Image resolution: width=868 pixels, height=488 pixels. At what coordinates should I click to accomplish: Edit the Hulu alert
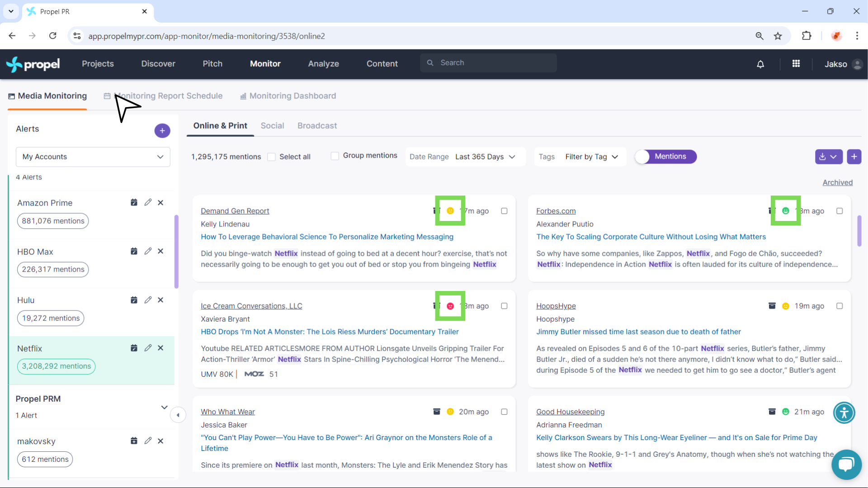tap(148, 300)
